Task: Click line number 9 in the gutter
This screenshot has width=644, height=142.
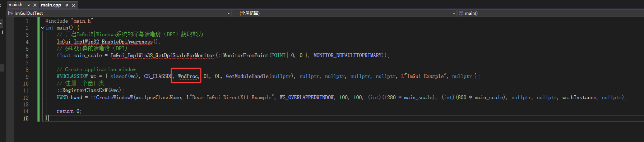Action: tap(27, 77)
